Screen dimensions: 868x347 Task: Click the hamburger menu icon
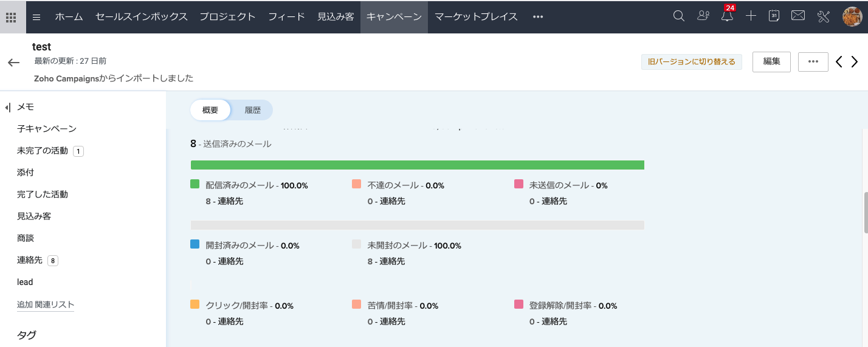[36, 17]
